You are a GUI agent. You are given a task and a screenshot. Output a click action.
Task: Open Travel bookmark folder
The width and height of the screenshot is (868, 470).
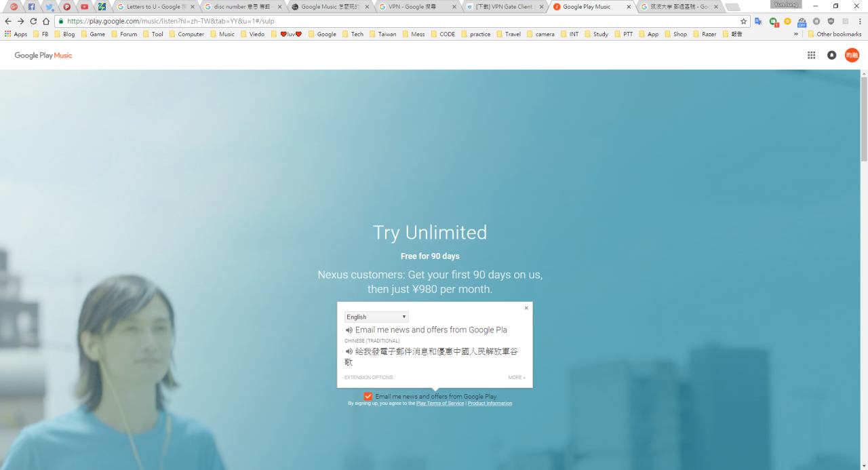pyautogui.click(x=509, y=34)
